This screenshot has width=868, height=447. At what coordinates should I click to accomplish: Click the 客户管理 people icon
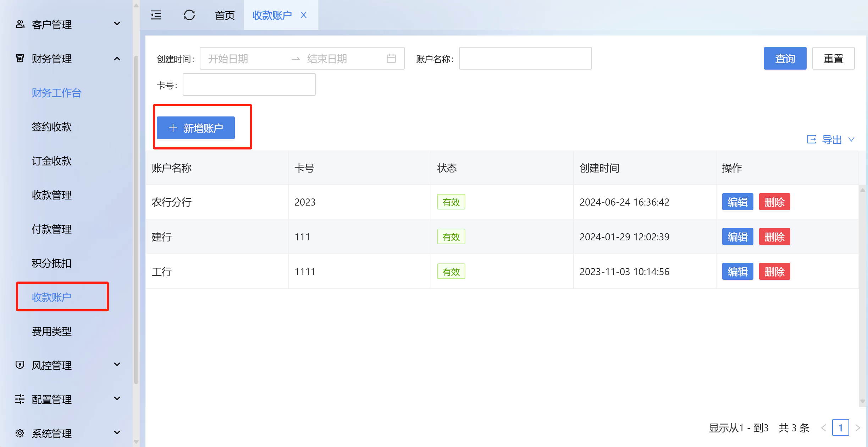pyautogui.click(x=20, y=24)
